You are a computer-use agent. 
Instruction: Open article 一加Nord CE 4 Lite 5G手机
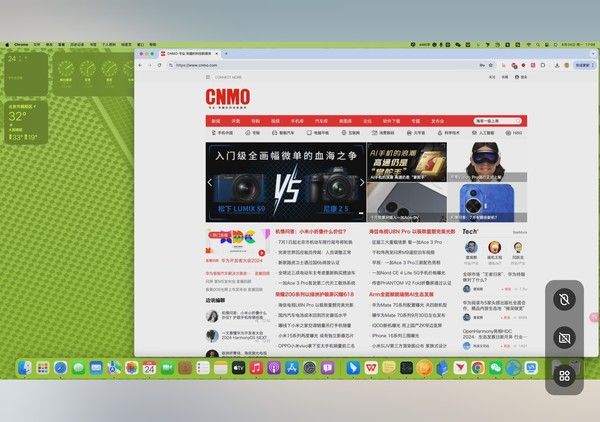tap(409, 273)
